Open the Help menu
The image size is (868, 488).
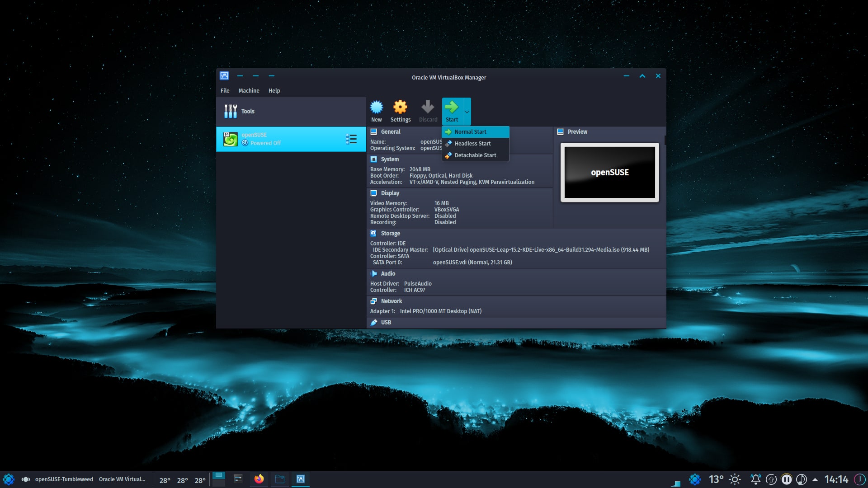point(274,91)
